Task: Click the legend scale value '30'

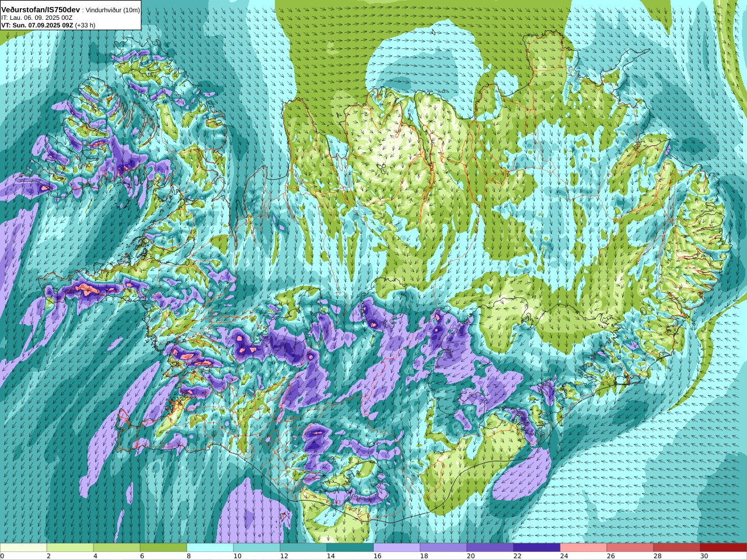Action: coord(704,556)
